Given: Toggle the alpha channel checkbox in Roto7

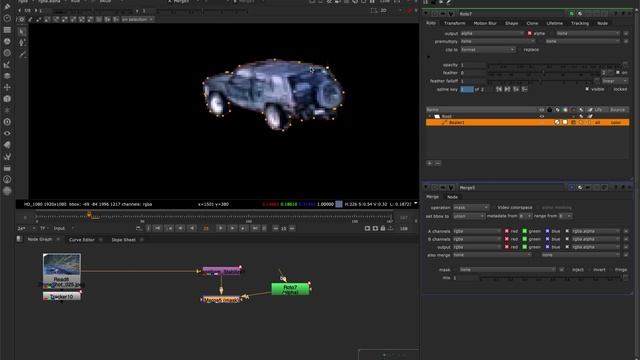Looking at the screenshot, I should 529,33.
